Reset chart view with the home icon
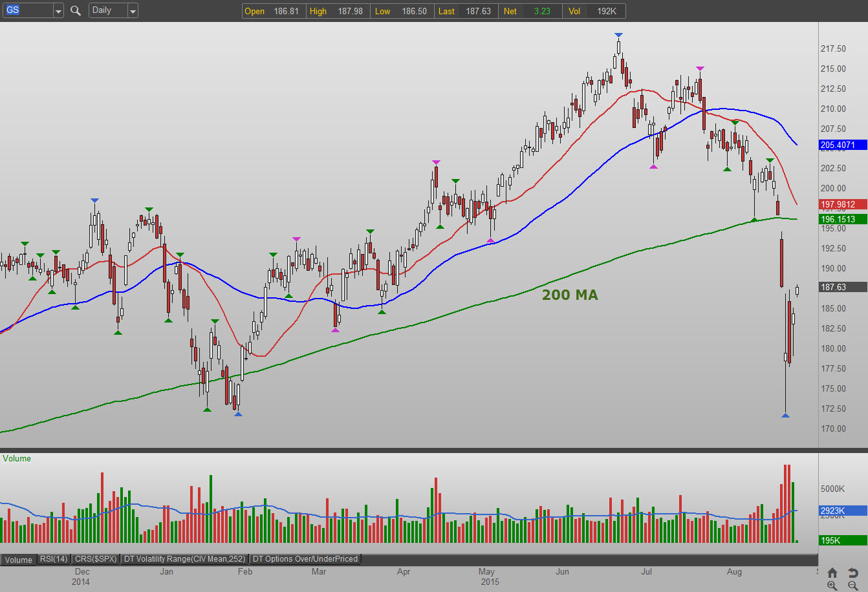868x592 pixels. click(832, 573)
